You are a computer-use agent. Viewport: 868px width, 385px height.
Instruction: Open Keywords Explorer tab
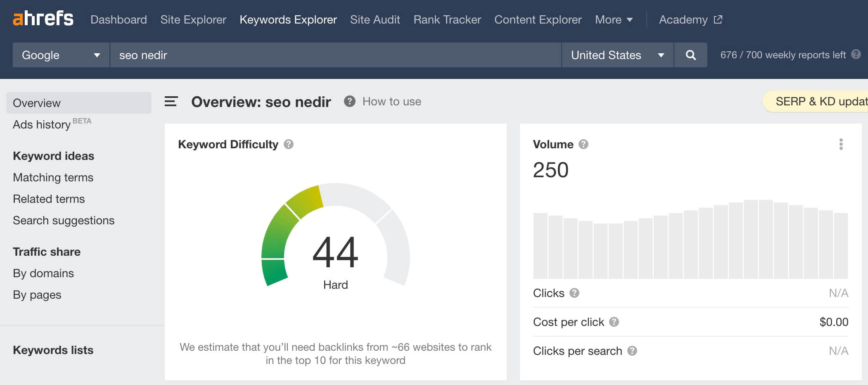click(288, 19)
